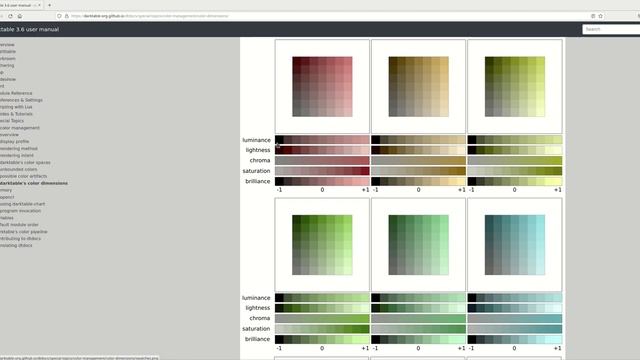This screenshot has height=360, width=640.
Task: Open 'Scripting with Lua' sidebar entry
Action: tap(16, 107)
